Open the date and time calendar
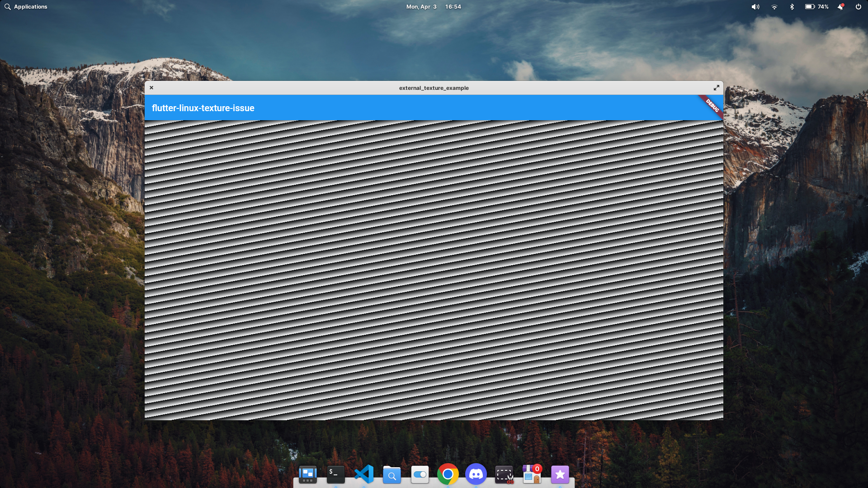Image resolution: width=868 pixels, height=488 pixels. pyautogui.click(x=433, y=7)
